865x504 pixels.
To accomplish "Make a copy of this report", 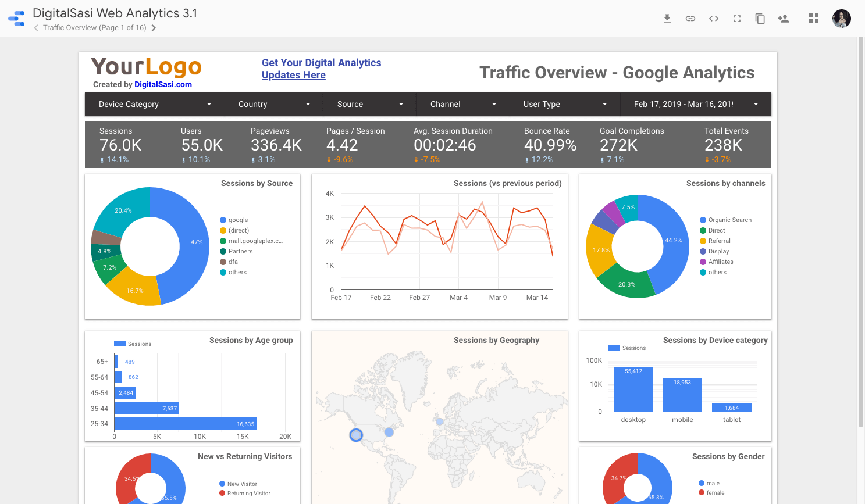I will coord(760,19).
